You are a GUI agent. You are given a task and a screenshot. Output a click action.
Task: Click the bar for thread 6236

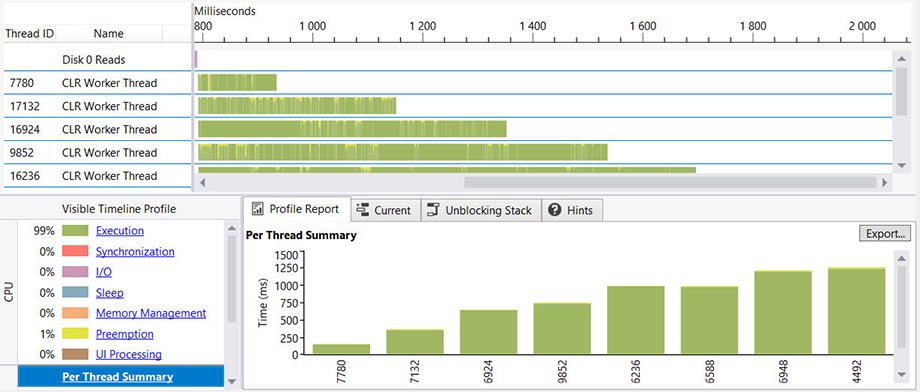[x=636, y=320]
